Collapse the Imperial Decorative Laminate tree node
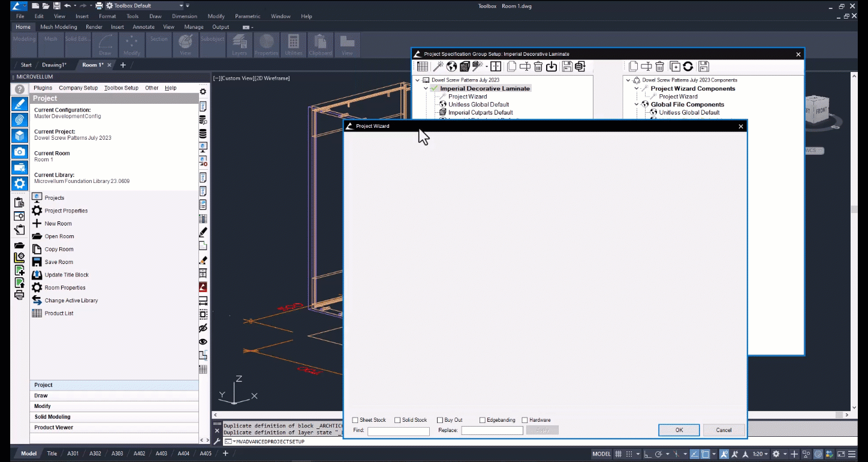Image resolution: width=868 pixels, height=462 pixels. [x=426, y=88]
